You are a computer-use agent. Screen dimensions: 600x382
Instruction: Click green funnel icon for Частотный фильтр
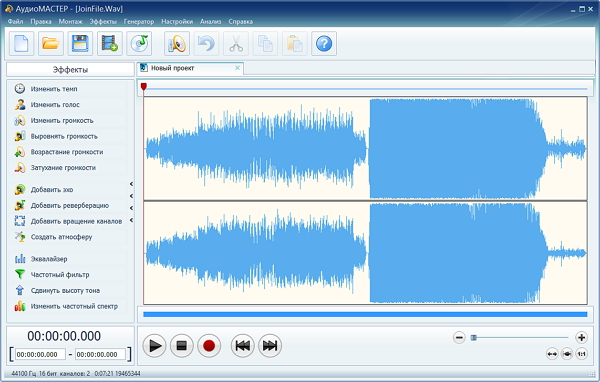coord(20,274)
